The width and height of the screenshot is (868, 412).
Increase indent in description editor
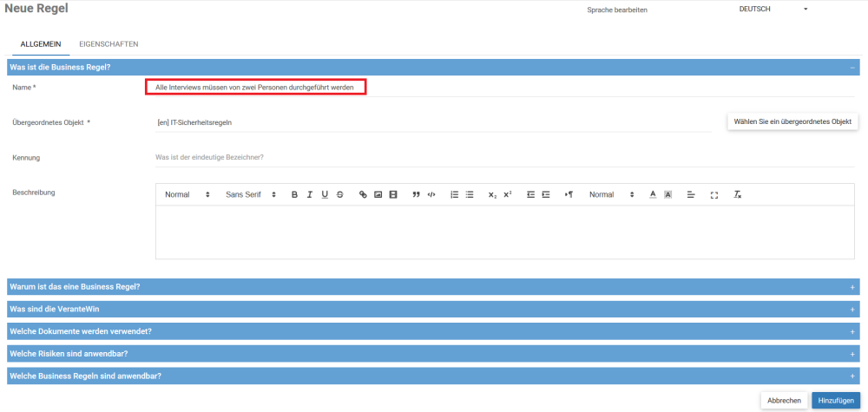(546, 194)
